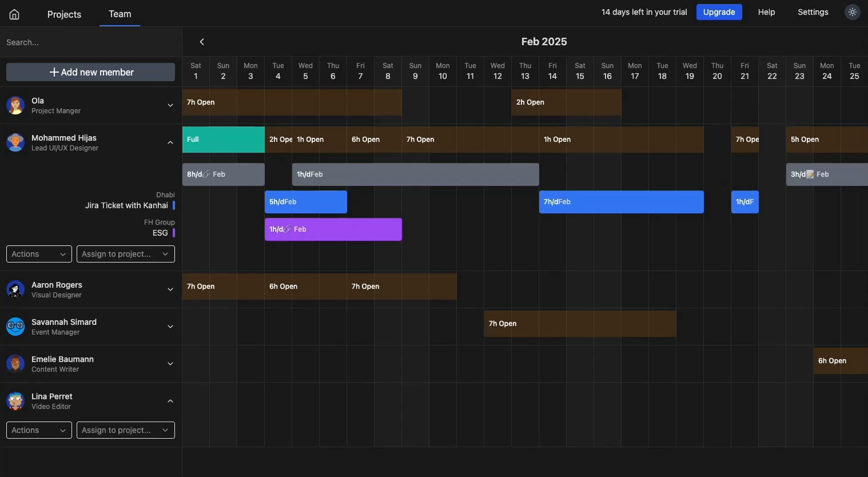This screenshot has width=868, height=477.
Task: Open the gray 3h/d Feb allocation bar
Action: [x=827, y=174]
